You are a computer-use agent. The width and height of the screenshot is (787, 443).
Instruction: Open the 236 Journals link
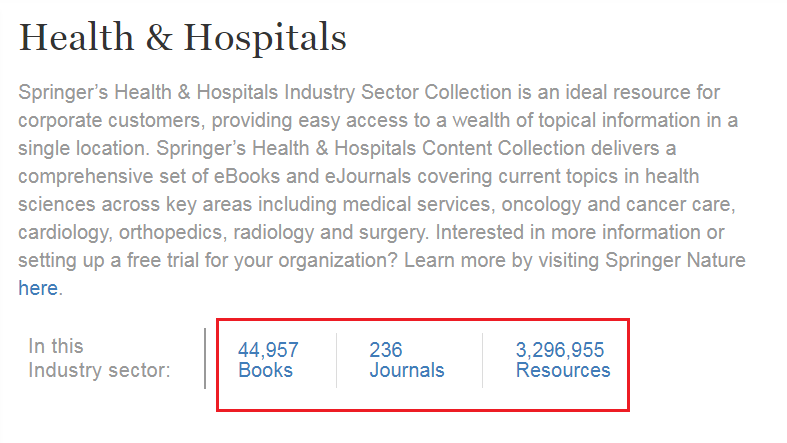407,360
